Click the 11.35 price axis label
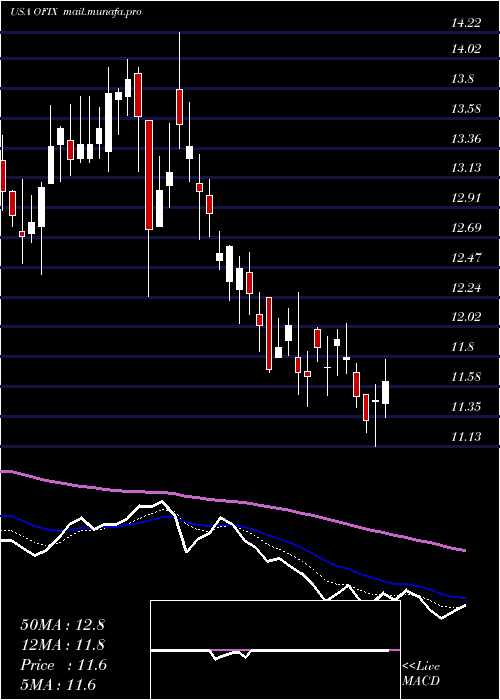Image resolution: width=500 pixels, height=700 pixels. tap(466, 406)
